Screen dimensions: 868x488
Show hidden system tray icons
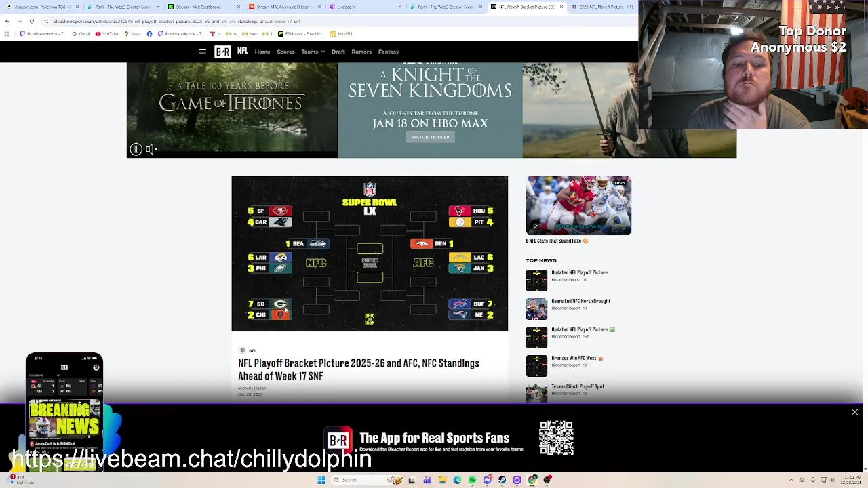(791, 480)
